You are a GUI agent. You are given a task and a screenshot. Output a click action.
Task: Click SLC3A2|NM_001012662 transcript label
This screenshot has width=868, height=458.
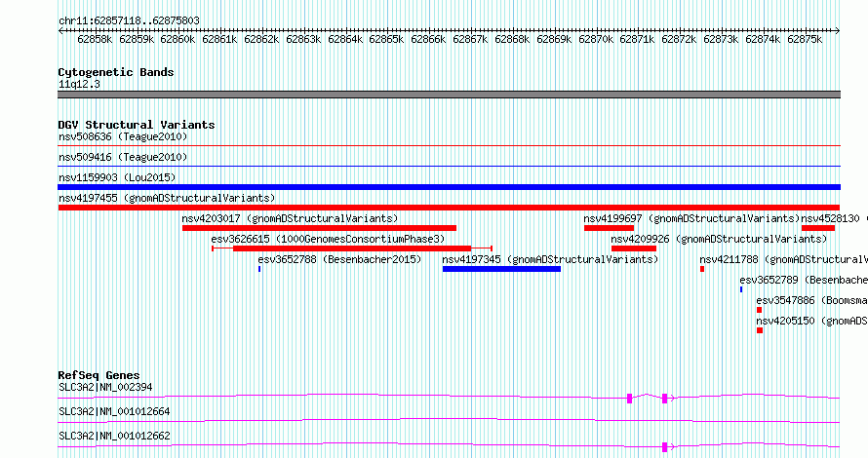coord(114,436)
